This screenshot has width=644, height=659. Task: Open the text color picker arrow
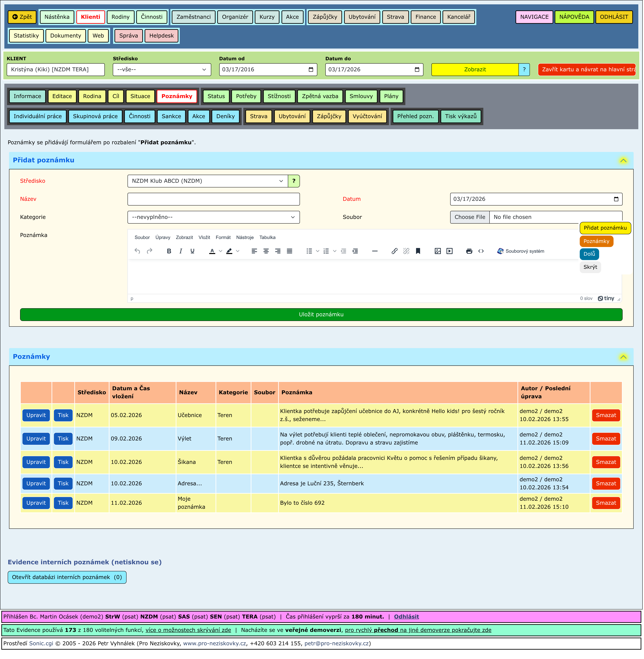point(221,251)
